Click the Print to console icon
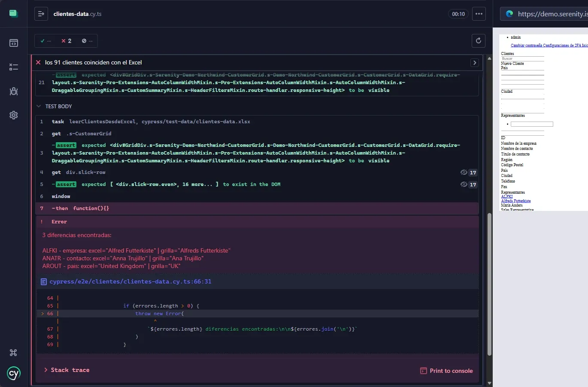Viewport: 588px width, 387px height. (423, 371)
